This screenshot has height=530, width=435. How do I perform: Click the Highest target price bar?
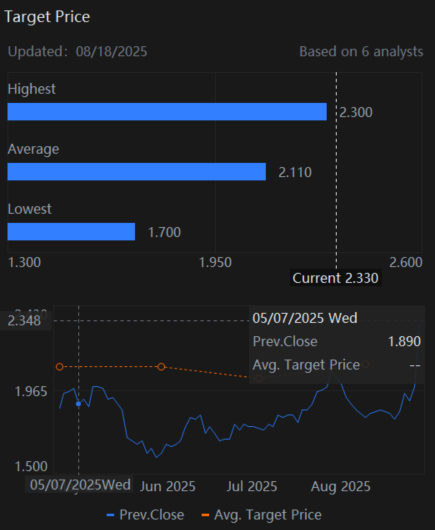tap(167, 112)
